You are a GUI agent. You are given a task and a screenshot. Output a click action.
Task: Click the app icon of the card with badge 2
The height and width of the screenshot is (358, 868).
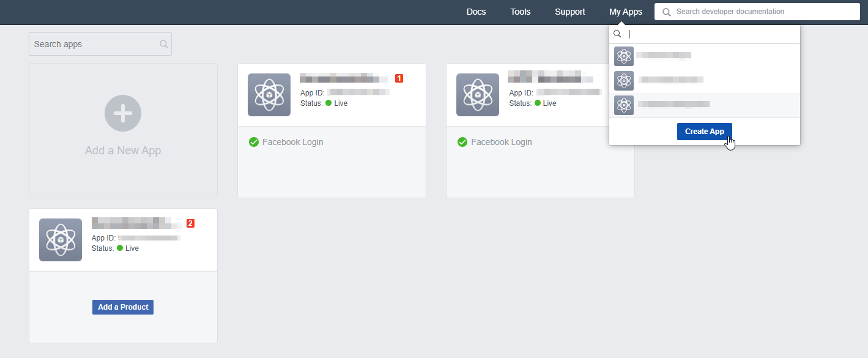tap(61, 240)
